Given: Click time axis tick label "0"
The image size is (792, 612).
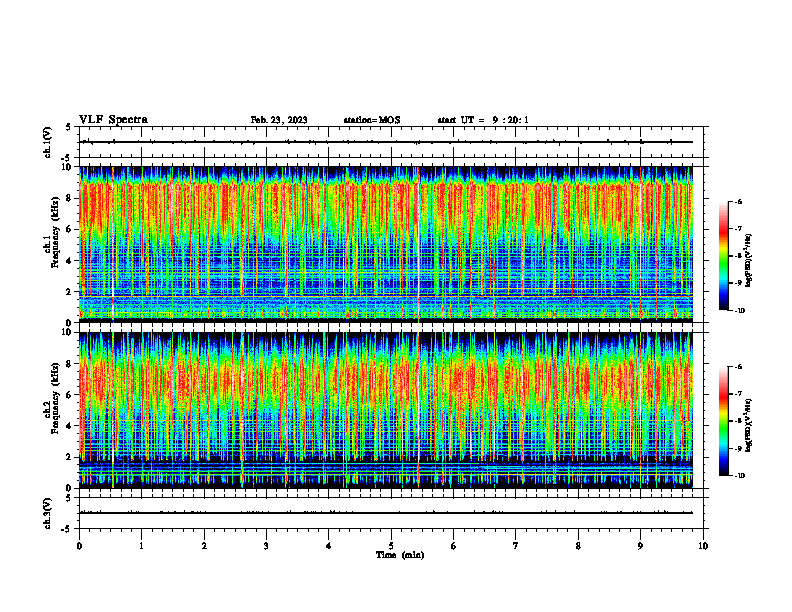Looking at the screenshot, I should 79,546.
